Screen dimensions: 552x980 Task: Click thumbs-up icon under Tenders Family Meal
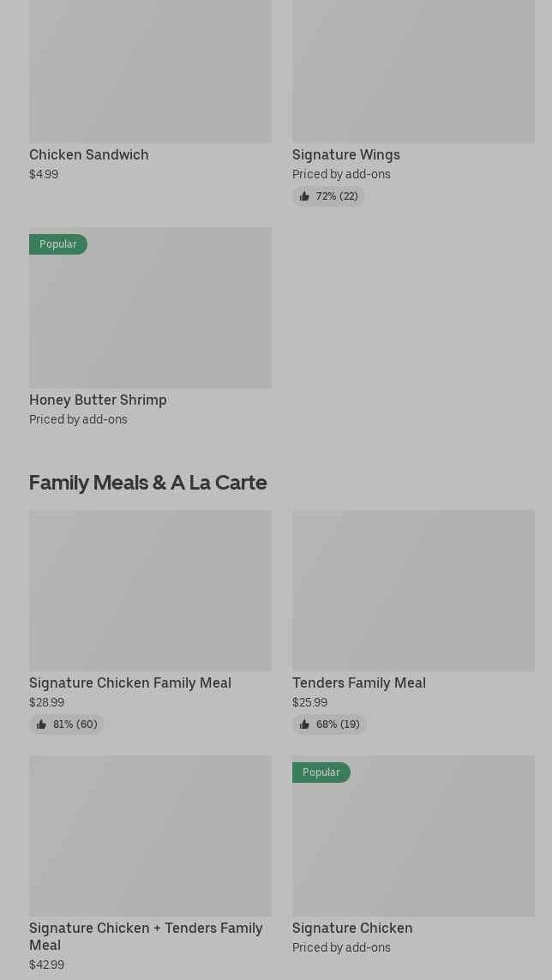304,724
